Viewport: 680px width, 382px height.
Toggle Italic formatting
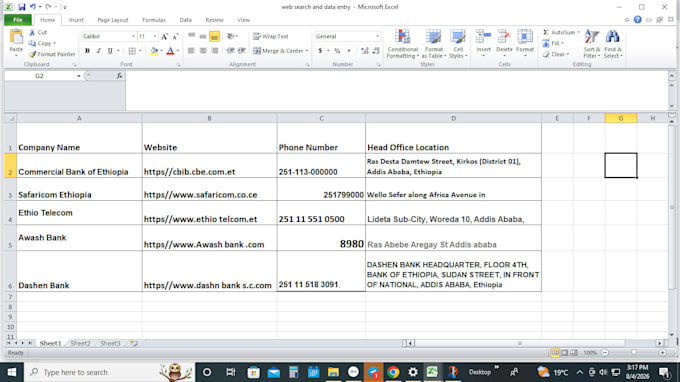[98, 51]
